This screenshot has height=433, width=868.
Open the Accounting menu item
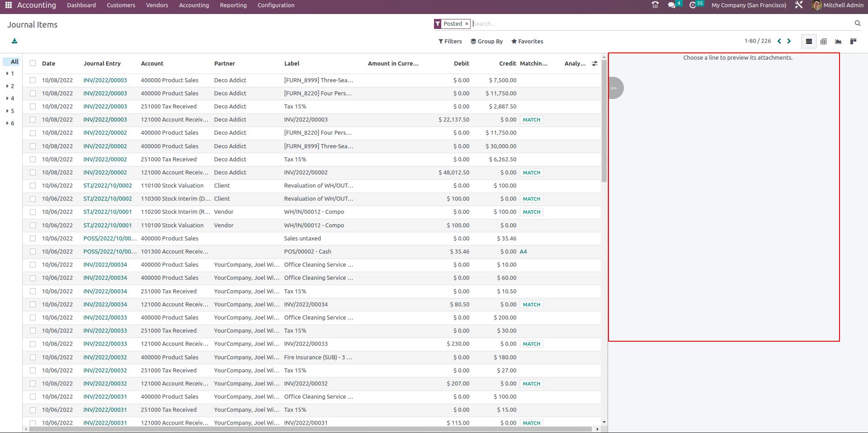[194, 5]
